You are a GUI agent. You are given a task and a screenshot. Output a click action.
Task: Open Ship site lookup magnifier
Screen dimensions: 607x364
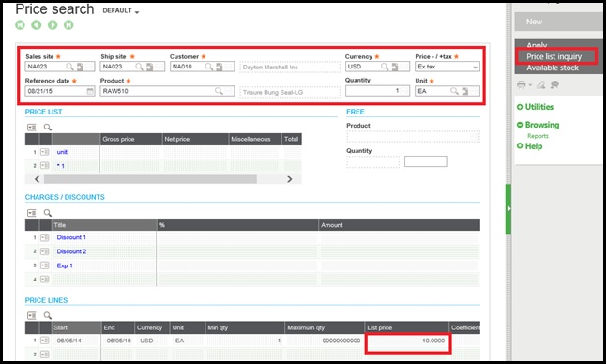tap(140, 67)
